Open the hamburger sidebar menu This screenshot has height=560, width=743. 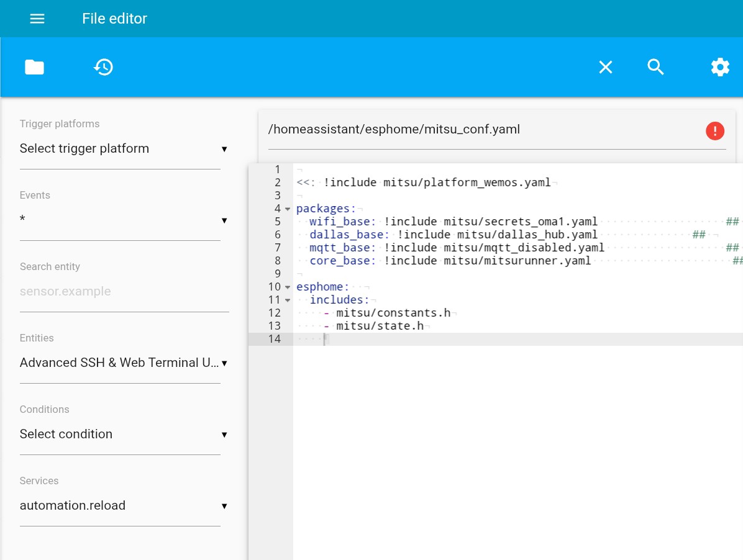37,19
